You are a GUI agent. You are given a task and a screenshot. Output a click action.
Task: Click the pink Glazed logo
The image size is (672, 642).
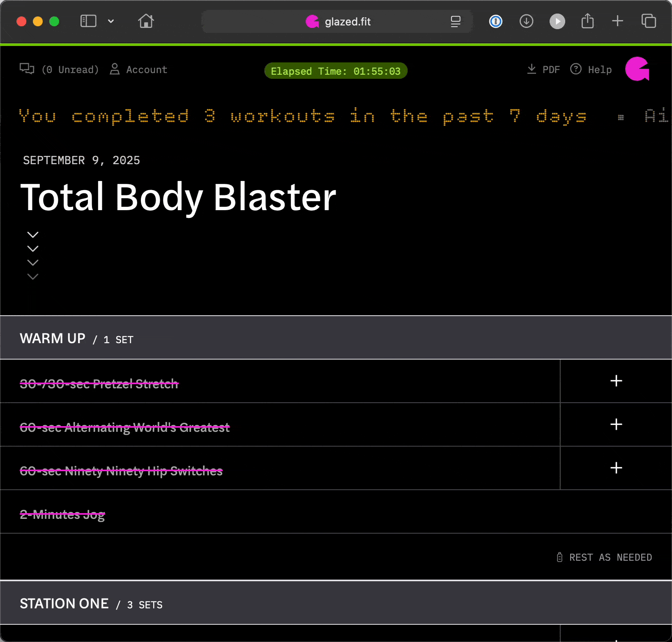point(637,69)
